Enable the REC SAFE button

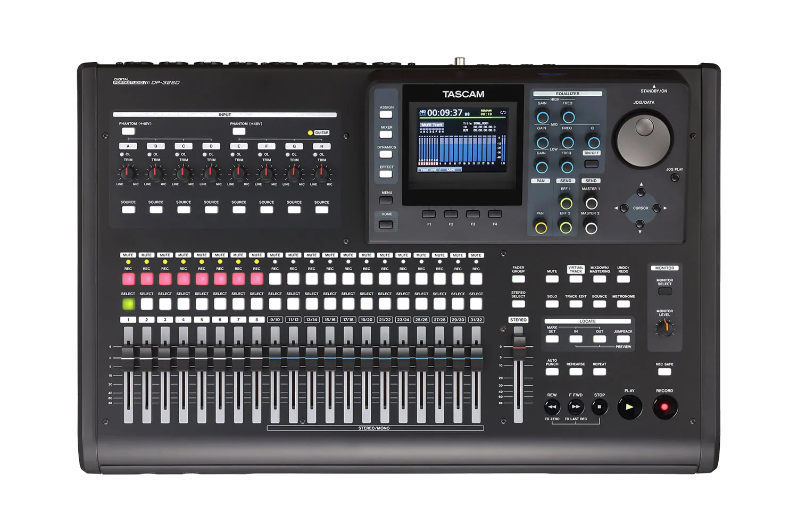(x=664, y=371)
